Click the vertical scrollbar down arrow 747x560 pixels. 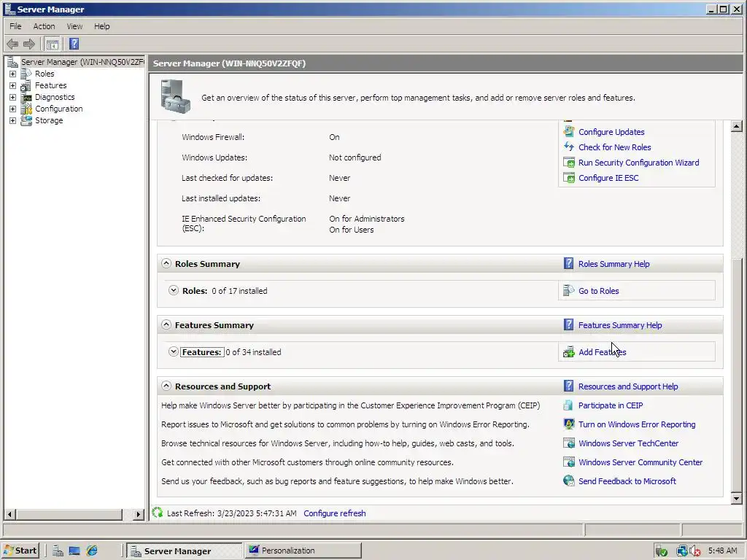point(736,499)
